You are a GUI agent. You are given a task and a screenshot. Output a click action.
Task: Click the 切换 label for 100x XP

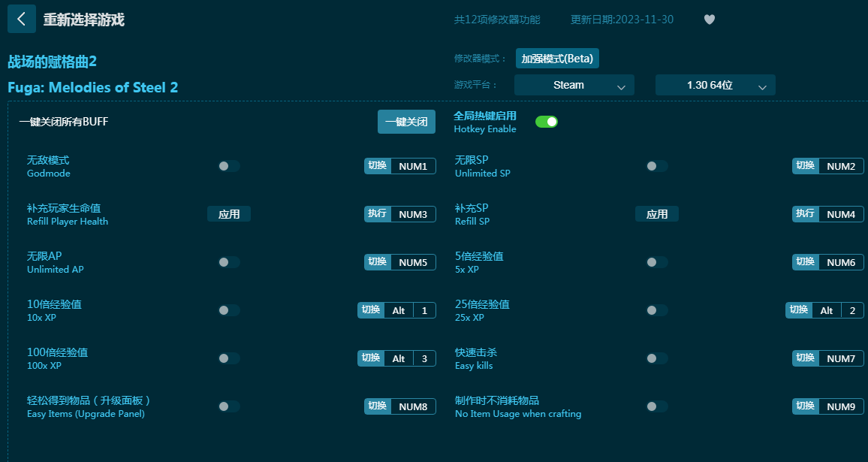click(371, 358)
